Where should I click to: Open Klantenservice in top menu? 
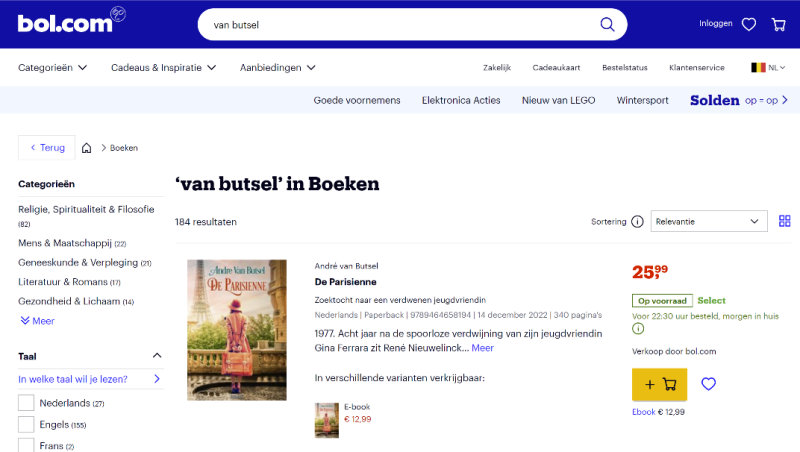pos(696,67)
